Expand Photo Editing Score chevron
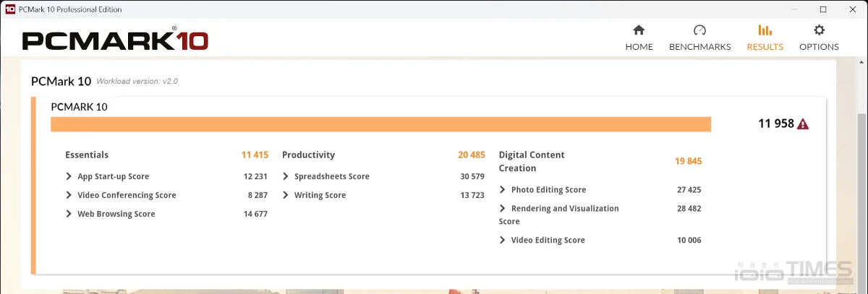Screen dimensions: 868x294 (x=503, y=189)
